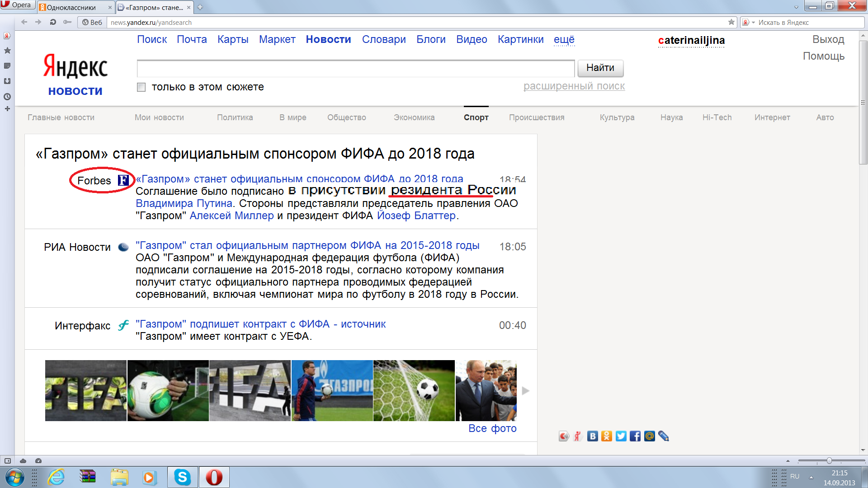Open the Windows Start menu
The width and height of the screenshot is (868, 488).
point(15,477)
